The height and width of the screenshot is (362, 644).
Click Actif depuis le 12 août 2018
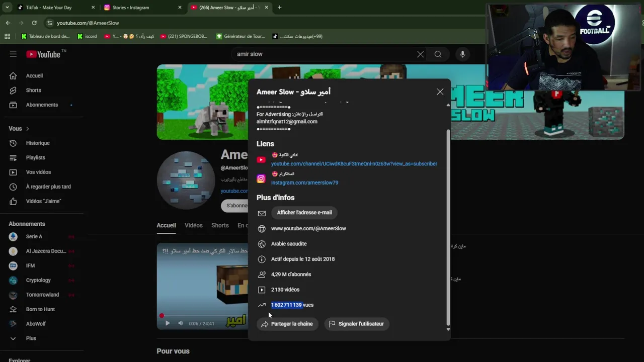[x=303, y=259]
